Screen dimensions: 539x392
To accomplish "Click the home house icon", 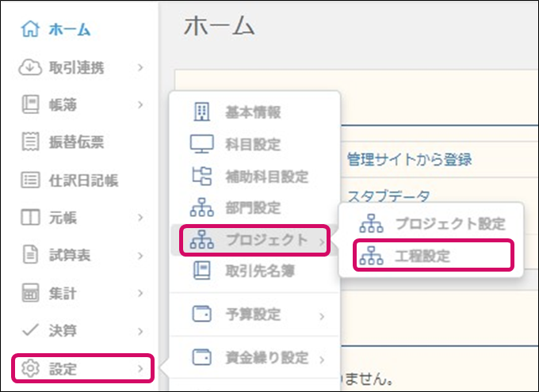I will [29, 30].
